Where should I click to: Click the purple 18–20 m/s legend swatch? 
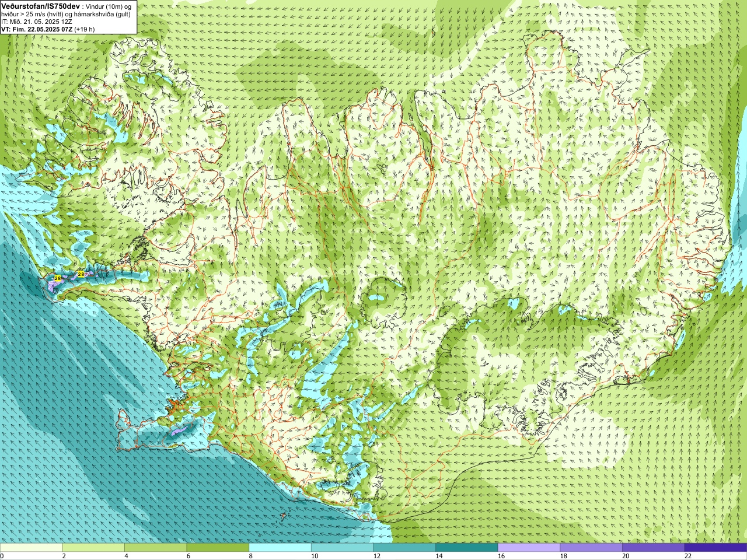pos(591,548)
